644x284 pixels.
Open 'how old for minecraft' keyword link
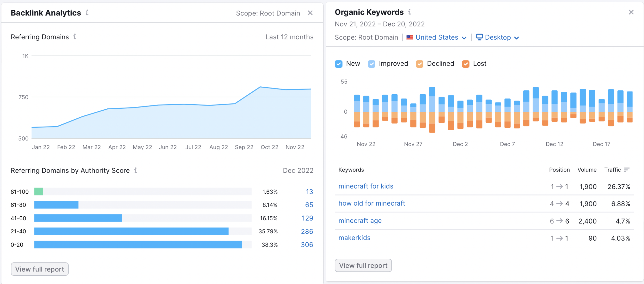tap(372, 203)
